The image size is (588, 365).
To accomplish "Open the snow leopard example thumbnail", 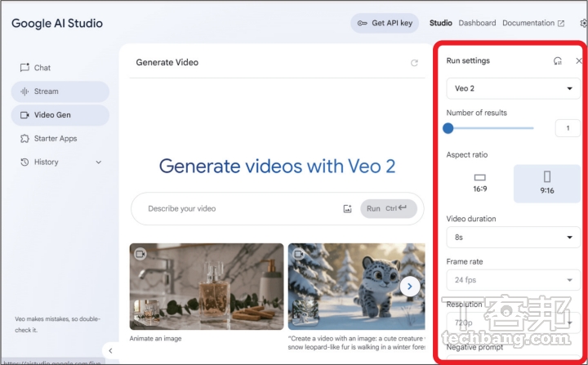I will [356, 287].
